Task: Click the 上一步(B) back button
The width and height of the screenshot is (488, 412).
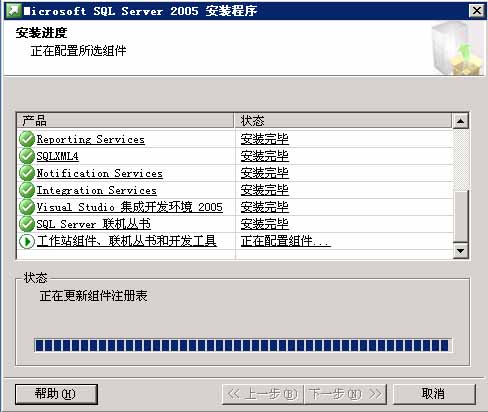Action: point(263,394)
